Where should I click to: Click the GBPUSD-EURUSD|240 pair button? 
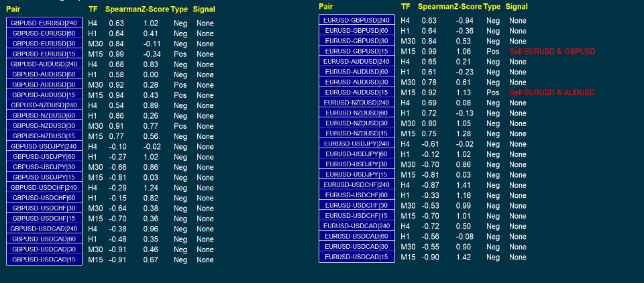[44, 23]
